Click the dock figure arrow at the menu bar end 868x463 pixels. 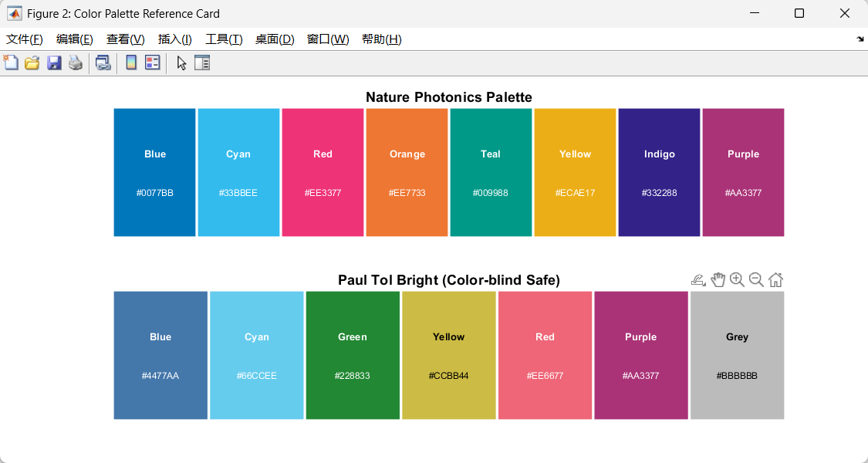coord(860,39)
